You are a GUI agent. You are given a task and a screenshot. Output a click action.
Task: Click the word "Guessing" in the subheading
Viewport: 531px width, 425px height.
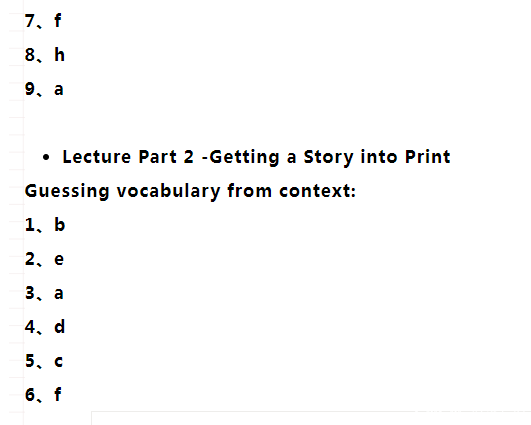click(x=67, y=191)
